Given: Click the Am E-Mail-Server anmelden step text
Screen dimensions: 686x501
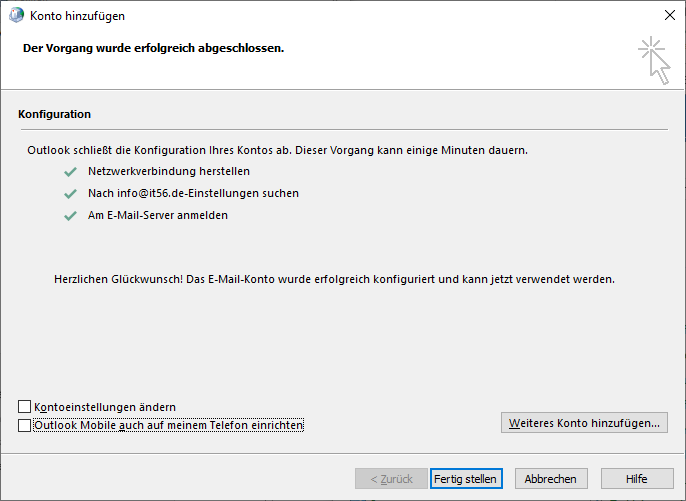Looking at the screenshot, I should click(158, 215).
